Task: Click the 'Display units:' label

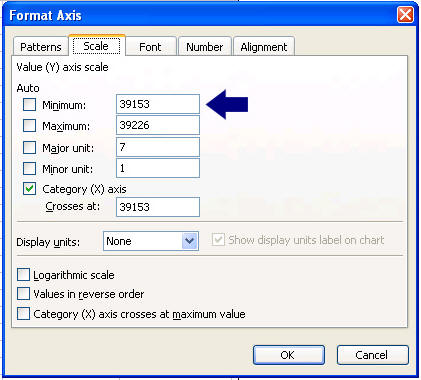Action: click(48, 242)
